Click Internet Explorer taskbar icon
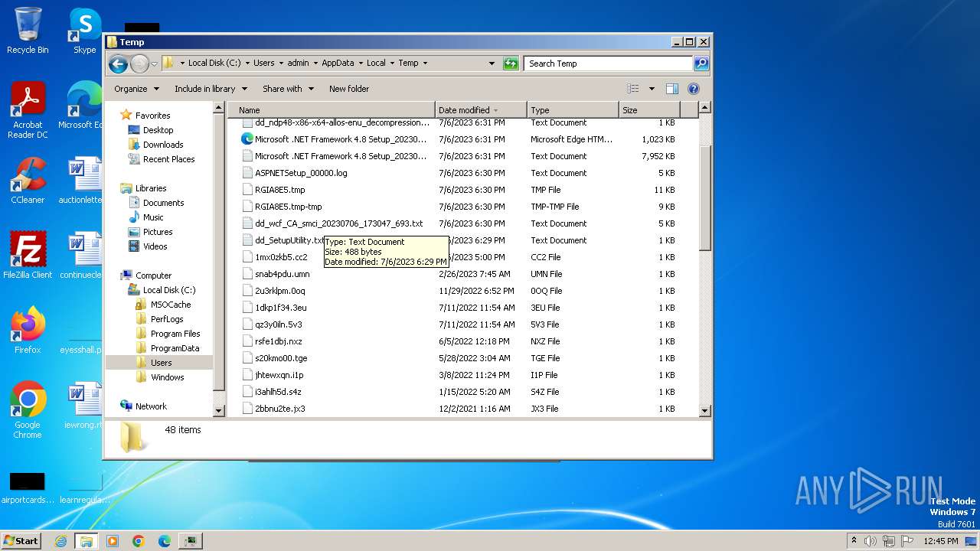Viewport: 980px width, 551px height. point(60,541)
